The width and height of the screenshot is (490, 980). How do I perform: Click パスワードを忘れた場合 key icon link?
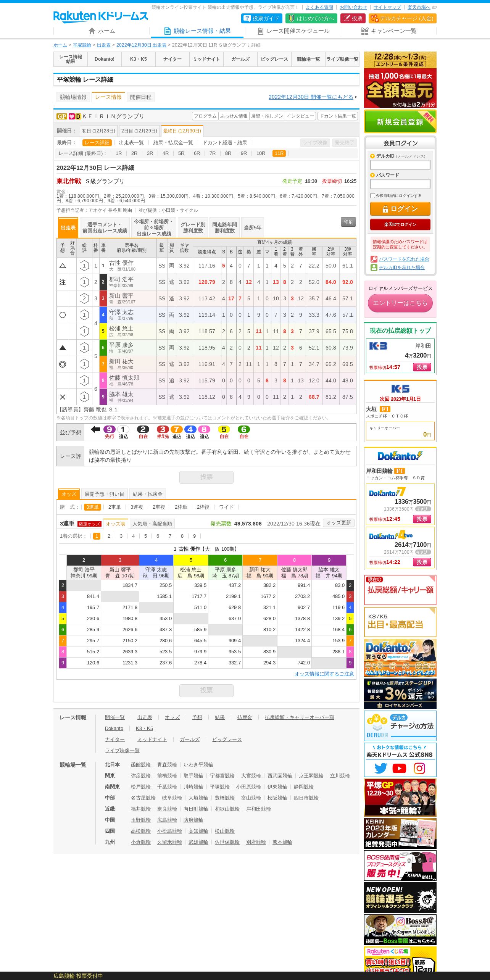400,259
